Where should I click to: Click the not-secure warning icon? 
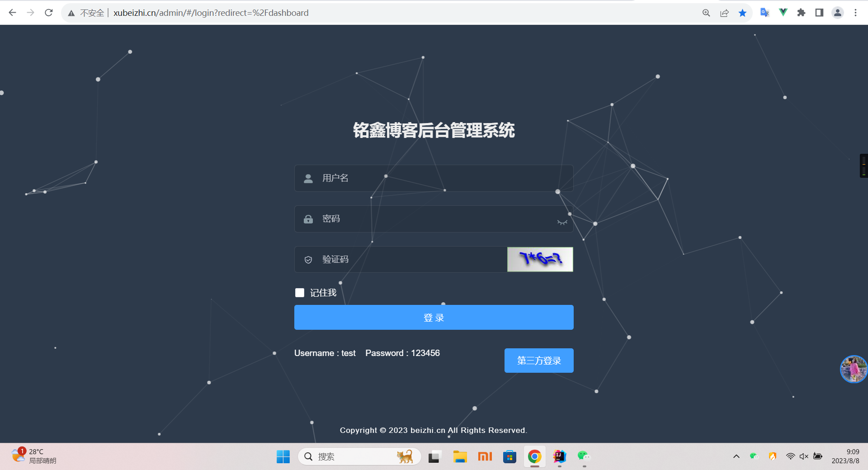(x=71, y=13)
